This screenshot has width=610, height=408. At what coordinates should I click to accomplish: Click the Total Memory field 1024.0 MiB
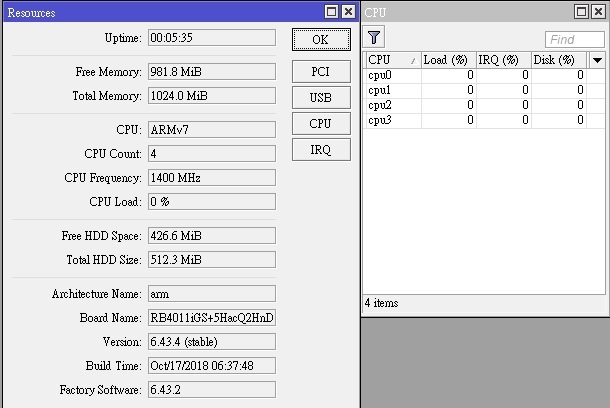tap(212, 96)
